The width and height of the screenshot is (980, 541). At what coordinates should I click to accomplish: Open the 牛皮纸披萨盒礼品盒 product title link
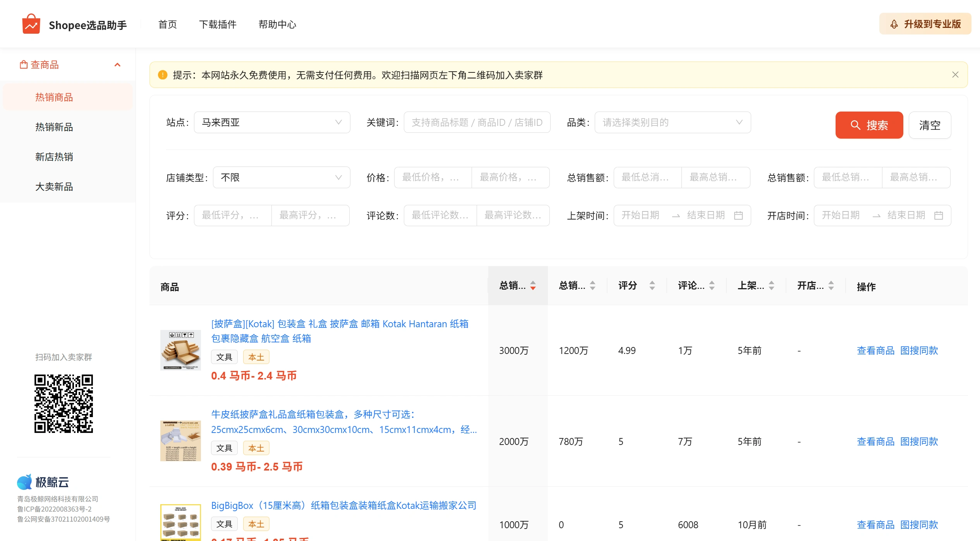click(x=344, y=422)
